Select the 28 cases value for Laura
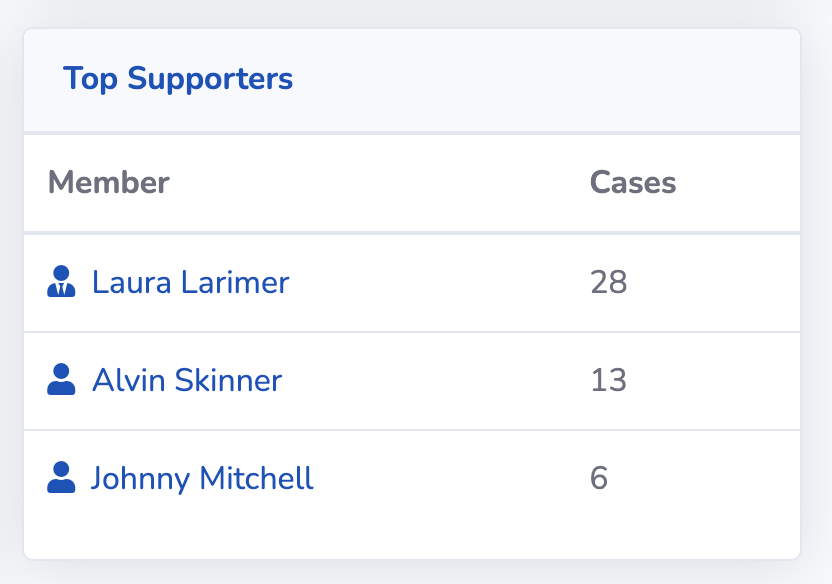 click(x=609, y=282)
